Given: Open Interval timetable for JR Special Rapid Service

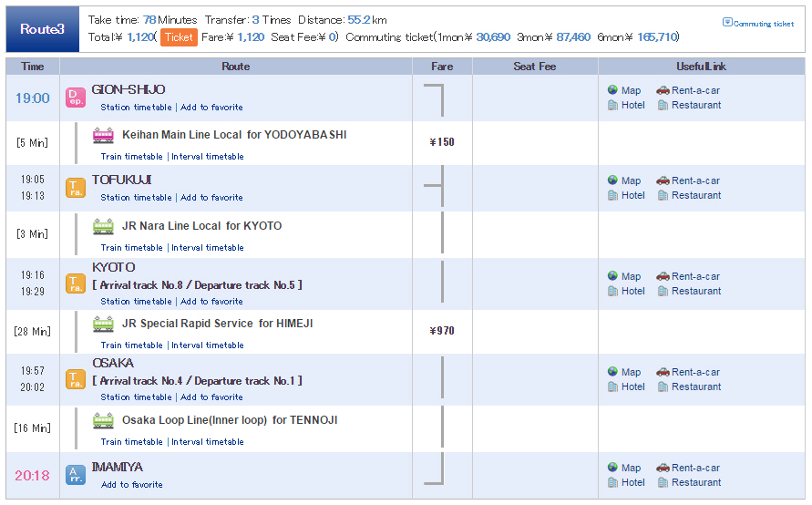Looking at the screenshot, I should coord(208,345).
